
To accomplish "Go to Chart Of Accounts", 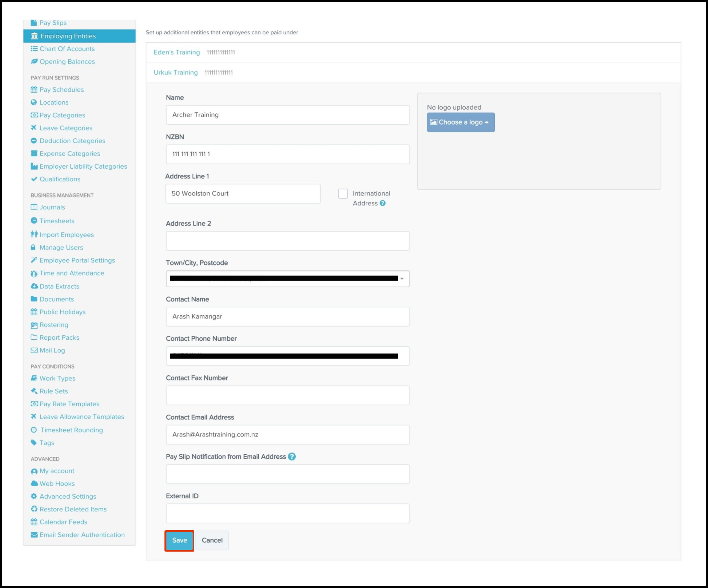I will (x=67, y=49).
